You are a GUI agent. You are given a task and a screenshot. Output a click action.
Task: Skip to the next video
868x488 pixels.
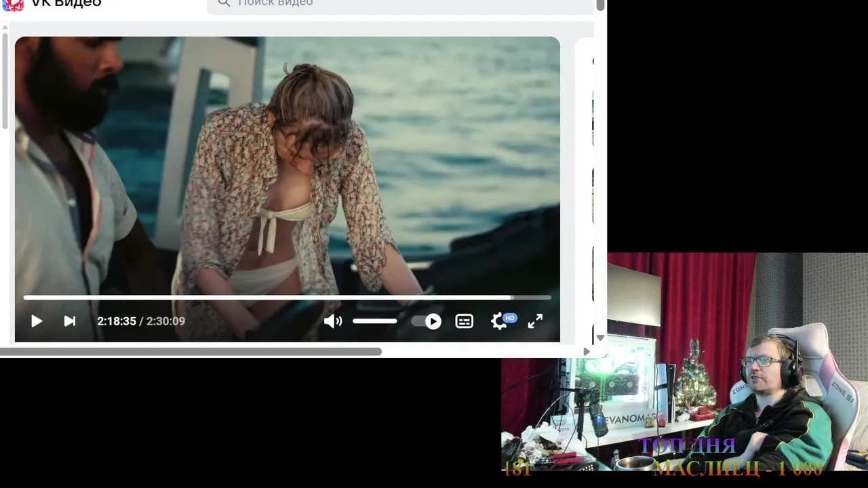click(x=69, y=321)
